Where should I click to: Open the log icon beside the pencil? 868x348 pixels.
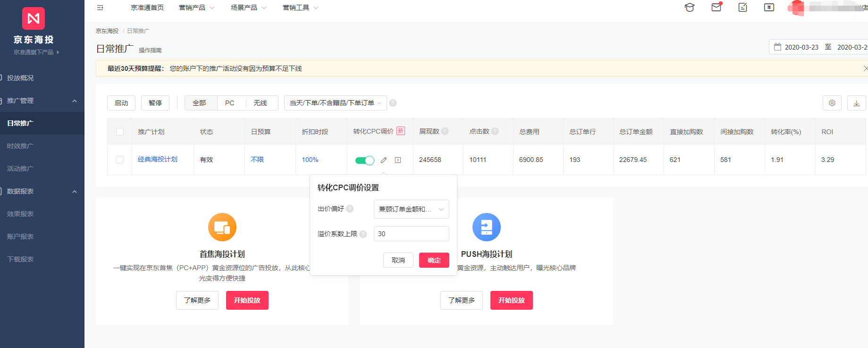(398, 160)
